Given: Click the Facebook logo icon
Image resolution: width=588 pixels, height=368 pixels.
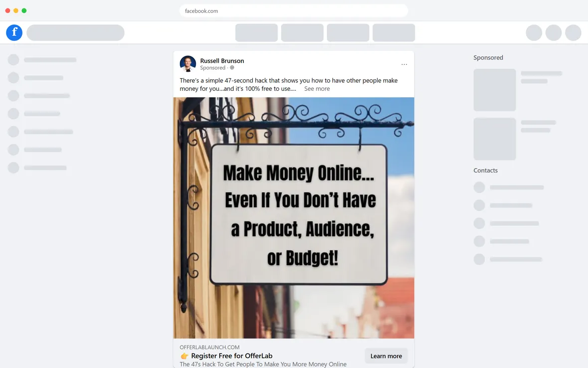Looking at the screenshot, I should pos(14,32).
